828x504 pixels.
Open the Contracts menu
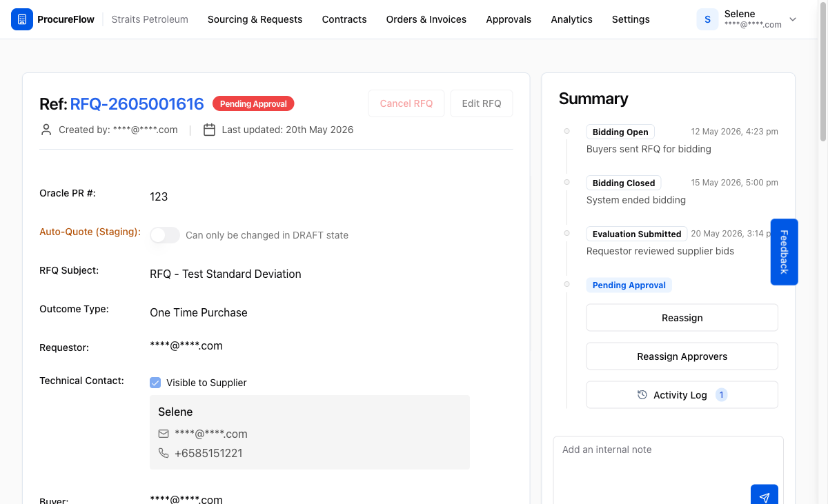(344, 19)
